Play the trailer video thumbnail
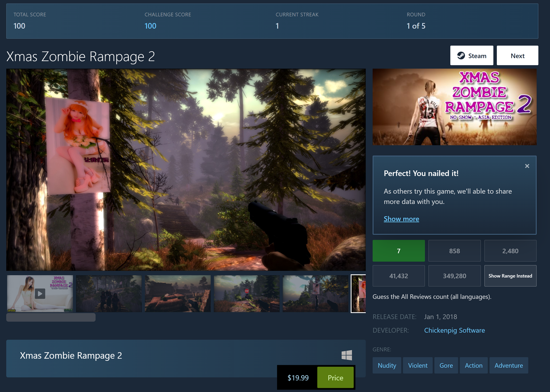Screen dimensions: 550x392 click(40, 294)
